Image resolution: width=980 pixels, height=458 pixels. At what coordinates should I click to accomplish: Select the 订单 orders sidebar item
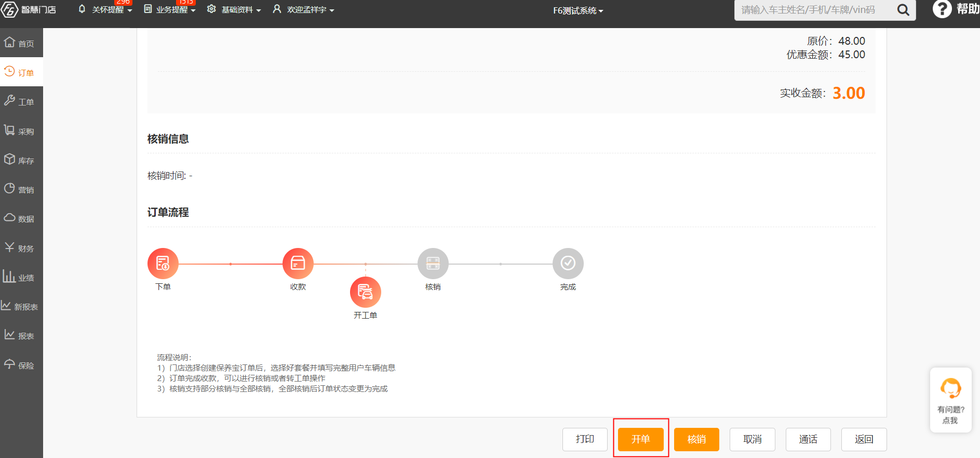21,72
